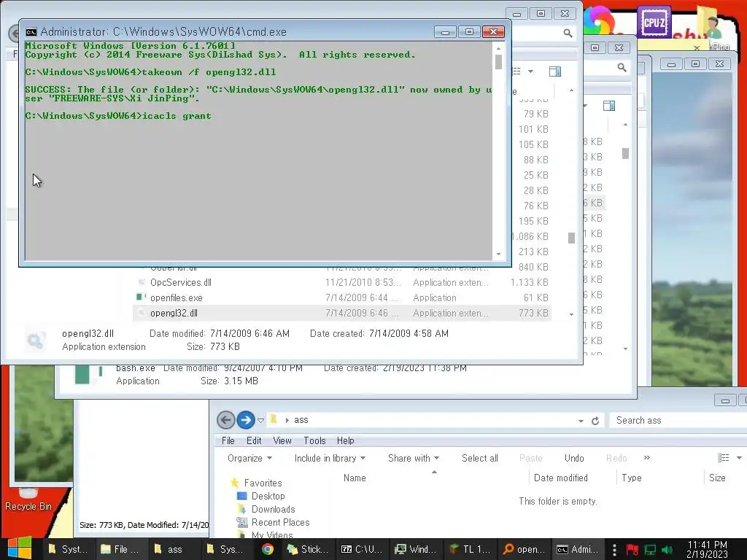The height and width of the screenshot is (560, 747).
Task: Open the Sys... taskbar folder item
Action: click(227, 549)
